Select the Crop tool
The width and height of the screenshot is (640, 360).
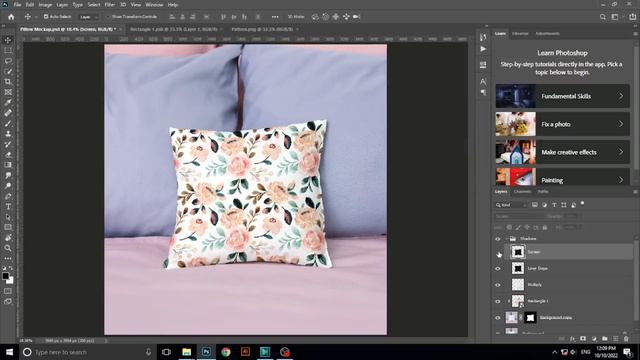(x=8, y=82)
